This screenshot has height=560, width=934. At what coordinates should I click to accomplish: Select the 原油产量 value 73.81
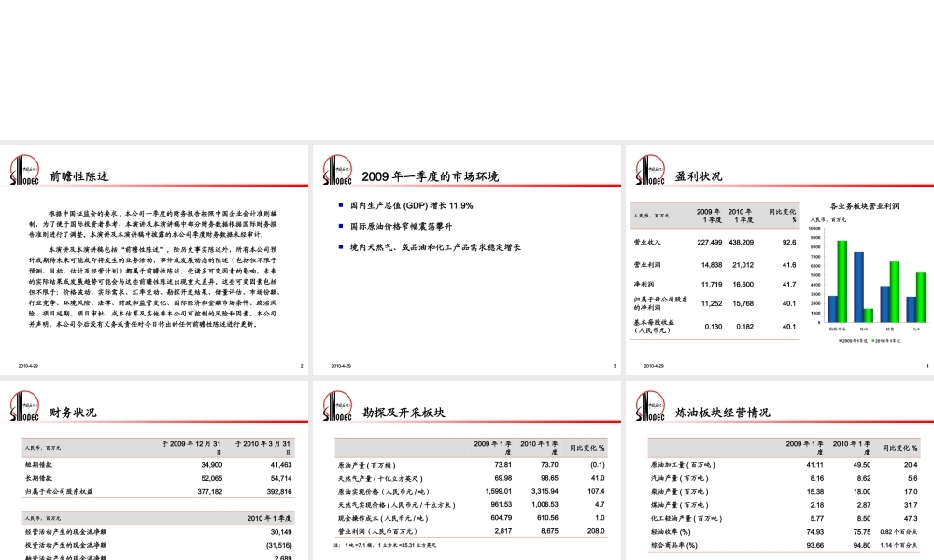tap(502, 465)
